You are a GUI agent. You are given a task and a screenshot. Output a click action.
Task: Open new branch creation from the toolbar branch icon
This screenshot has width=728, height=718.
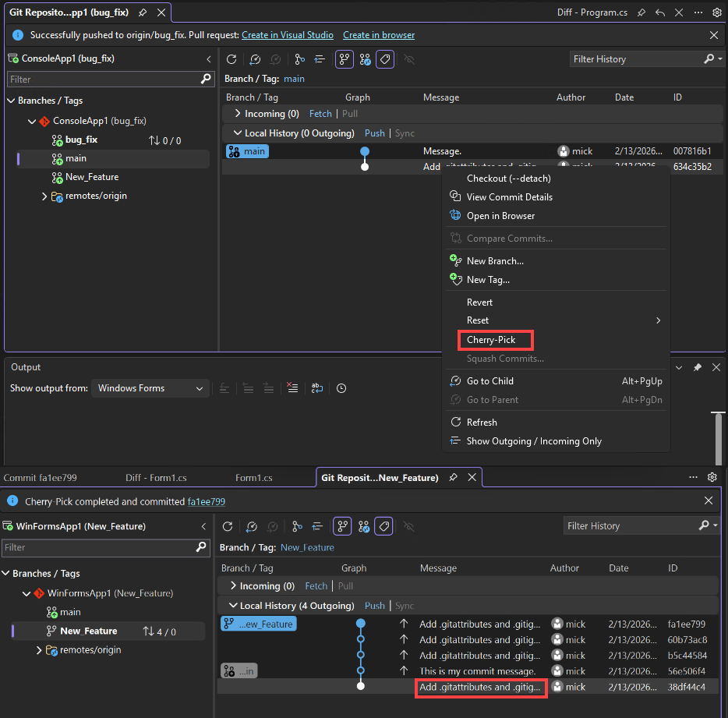300,58
